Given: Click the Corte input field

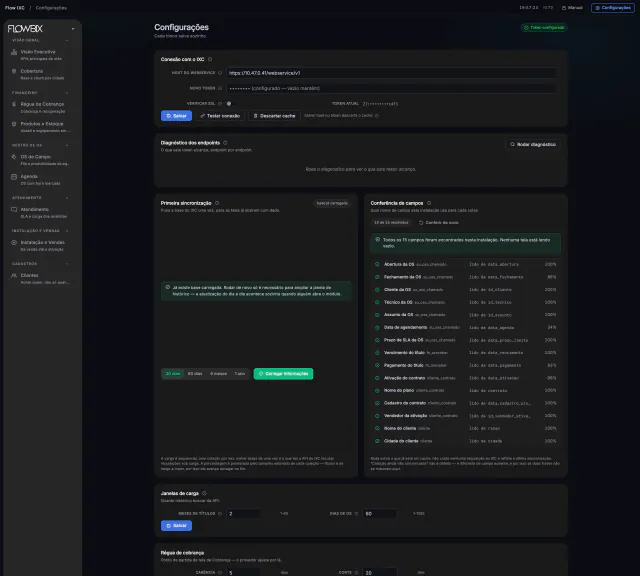Looking at the screenshot, I should click(x=380, y=573).
